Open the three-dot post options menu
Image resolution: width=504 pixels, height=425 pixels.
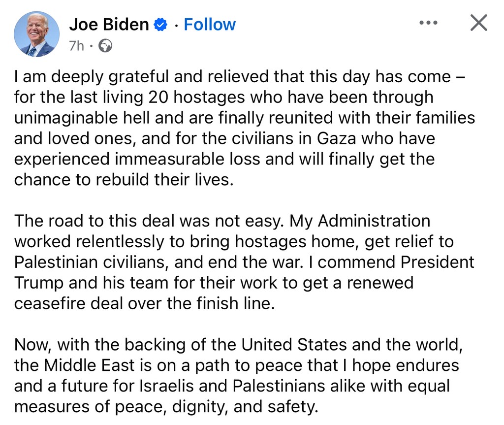(428, 23)
